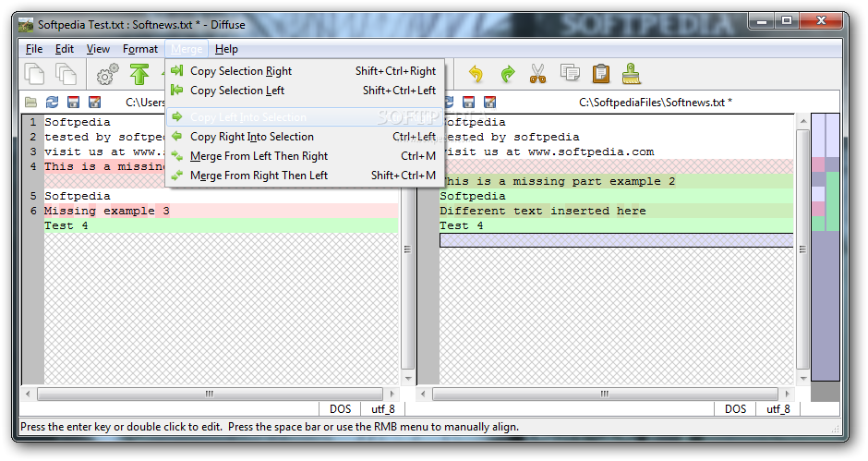This screenshot has width=868, height=461.
Task: Open the Edit menu
Action: pos(65,49)
